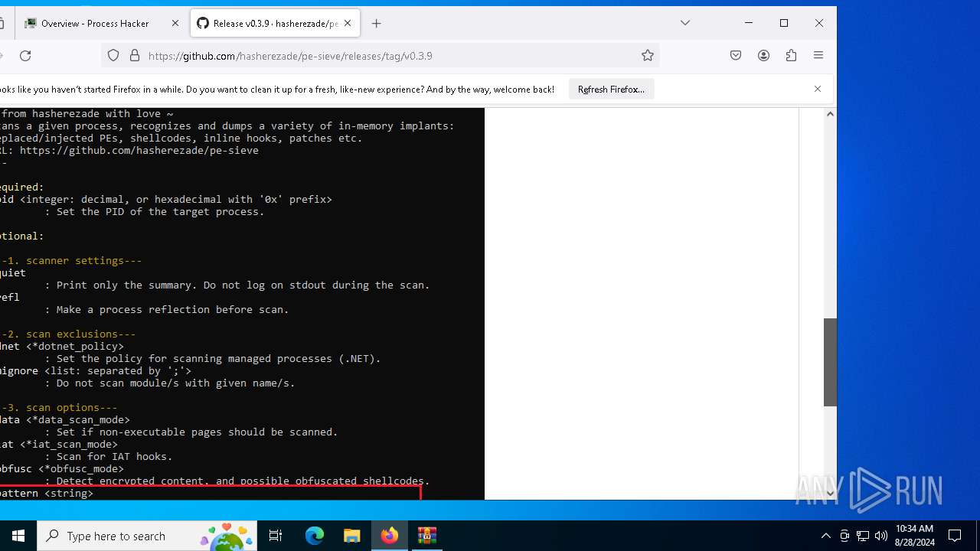Click the '---3. scan options---' heading

(59, 408)
